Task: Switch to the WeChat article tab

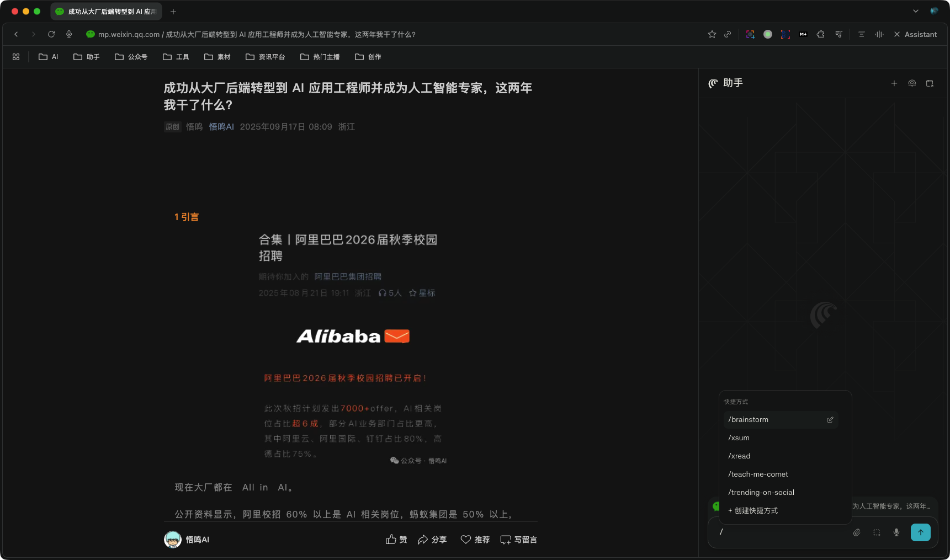Action: click(x=106, y=12)
